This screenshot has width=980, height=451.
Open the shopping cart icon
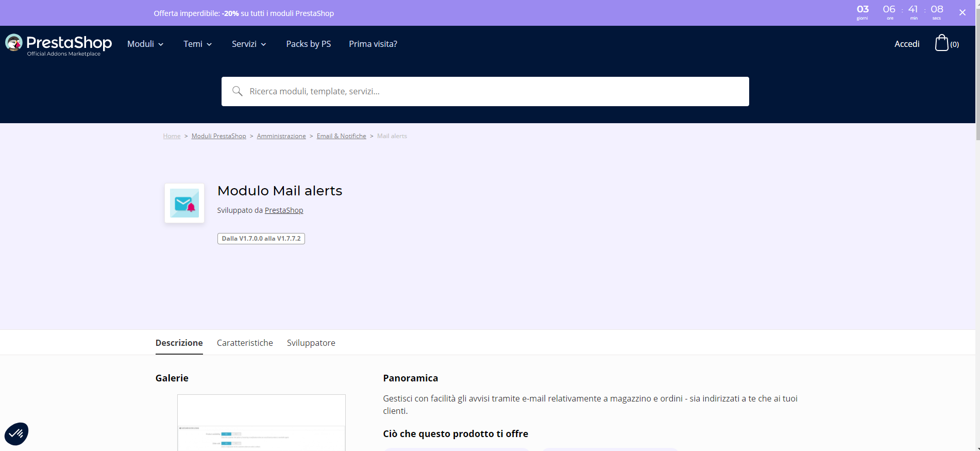[x=941, y=43]
